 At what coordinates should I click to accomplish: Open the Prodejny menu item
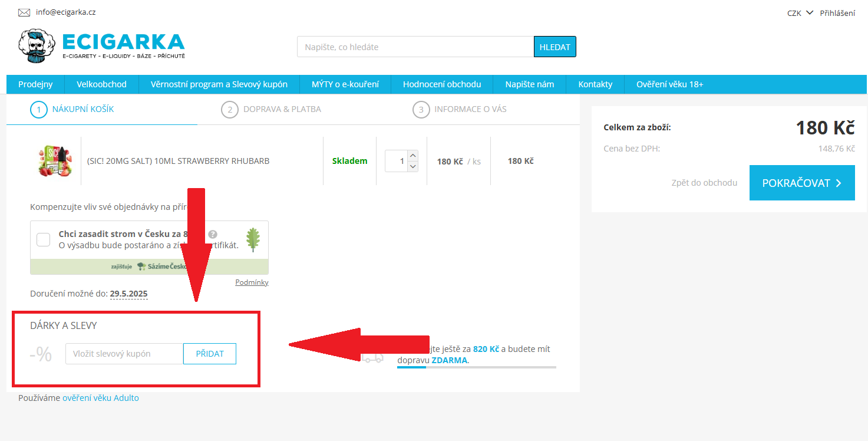tap(35, 84)
